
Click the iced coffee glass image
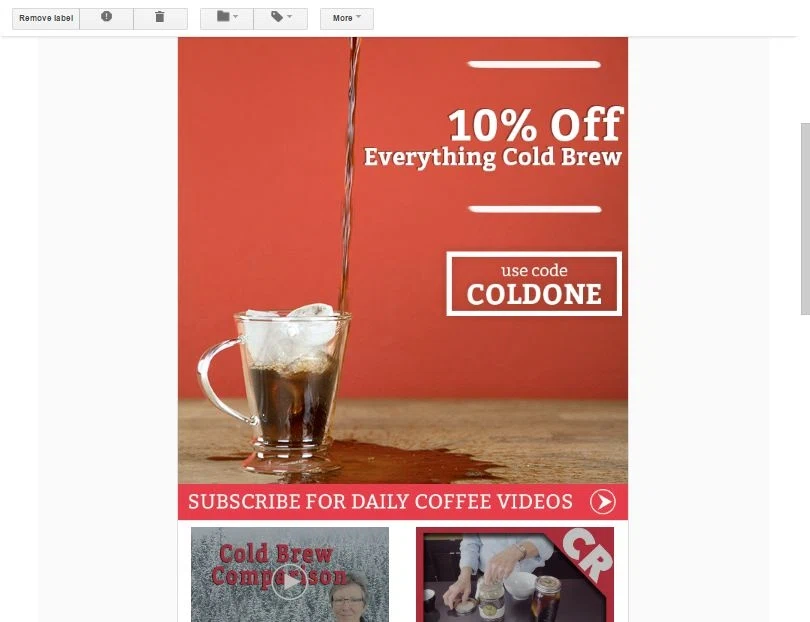(x=274, y=382)
